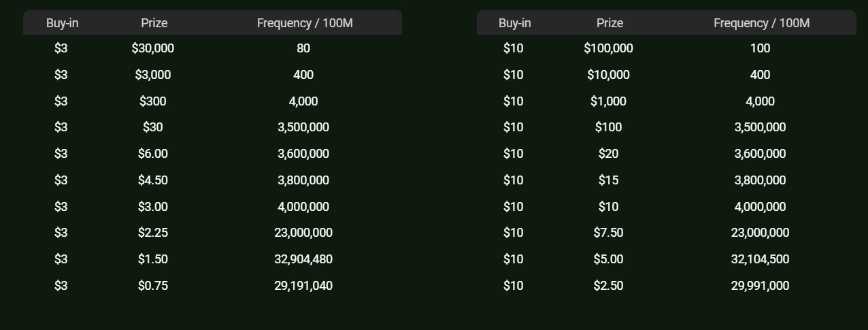
Task: Click the left table Buy-in header
Action: pos(62,23)
